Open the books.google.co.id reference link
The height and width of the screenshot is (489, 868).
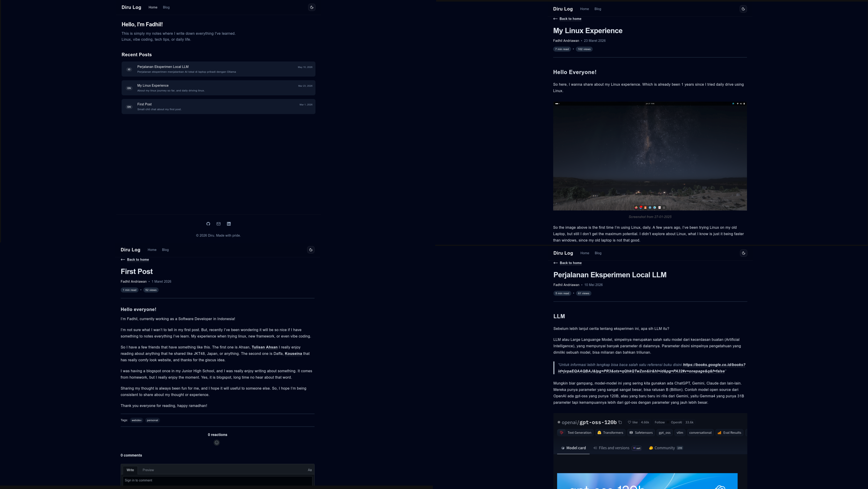pyautogui.click(x=652, y=368)
